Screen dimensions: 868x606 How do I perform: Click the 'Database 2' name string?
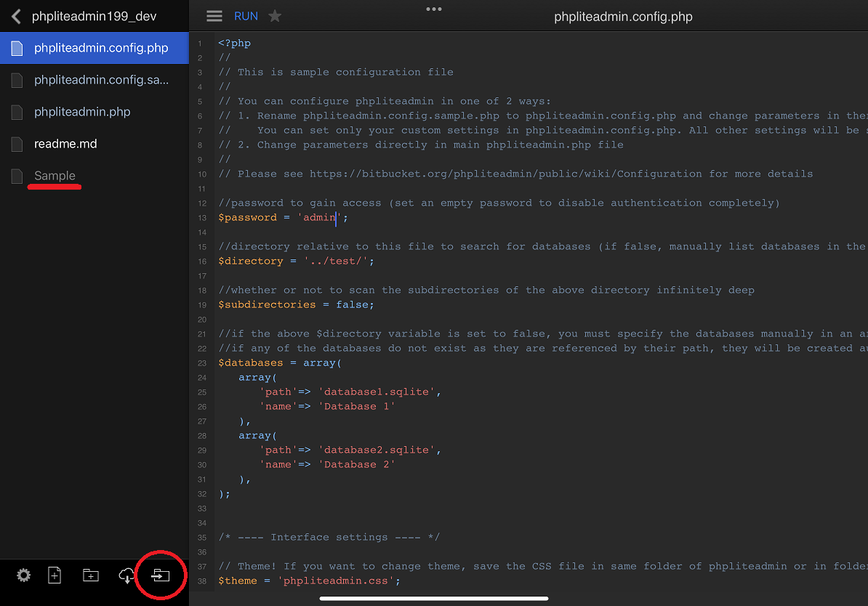[357, 464]
